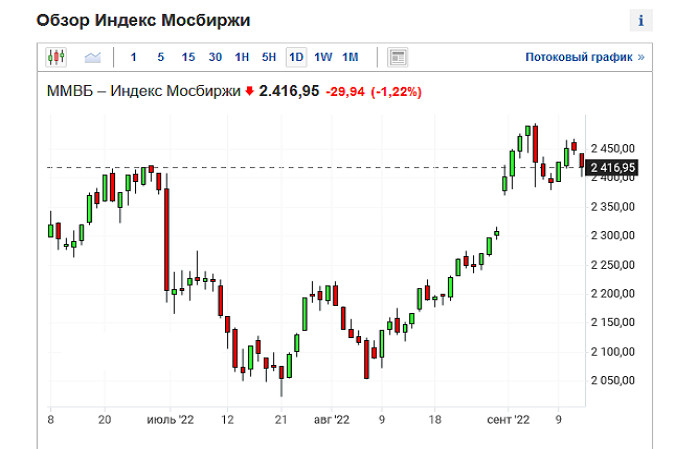Switch to 30 minute interval

[x=215, y=57]
